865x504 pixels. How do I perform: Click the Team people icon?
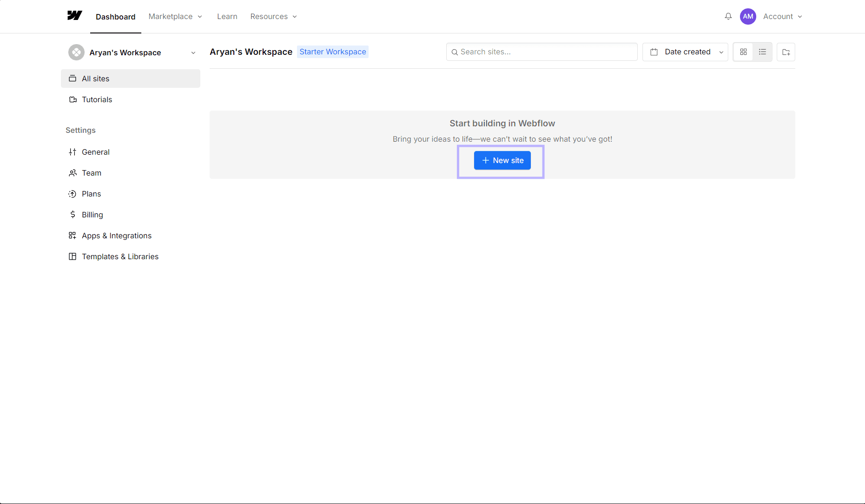click(x=73, y=173)
